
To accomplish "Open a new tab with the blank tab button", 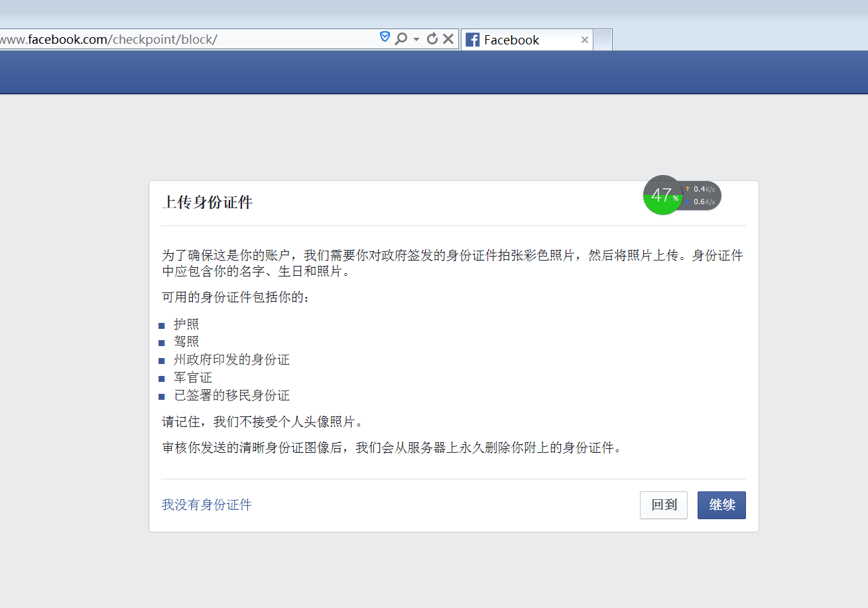I will coord(602,40).
